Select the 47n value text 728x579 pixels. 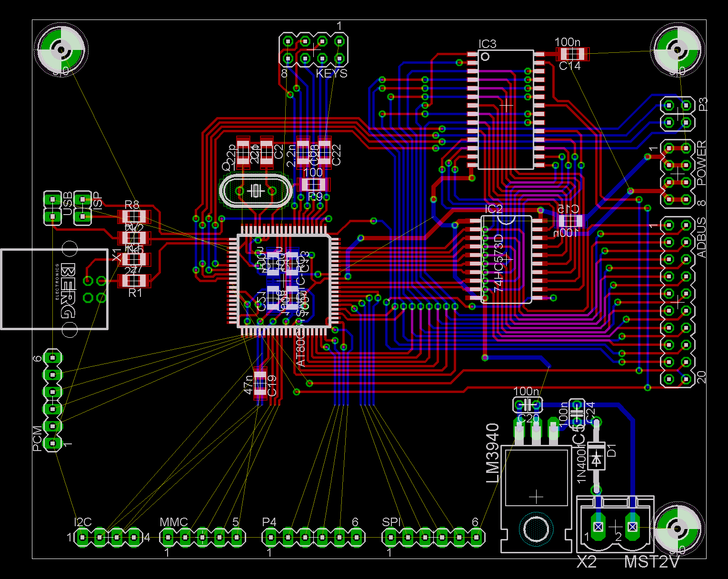point(248,384)
